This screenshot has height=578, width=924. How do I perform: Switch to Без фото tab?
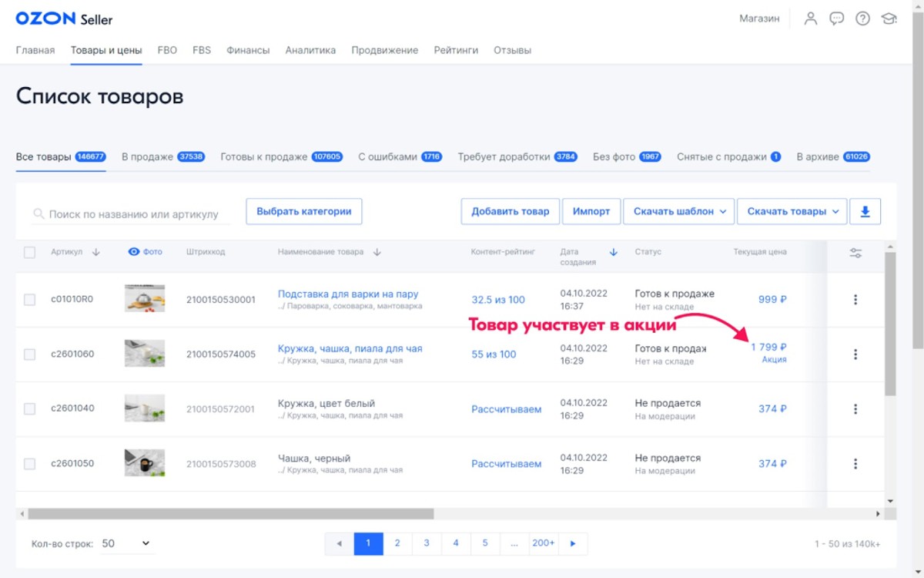pyautogui.click(x=628, y=156)
